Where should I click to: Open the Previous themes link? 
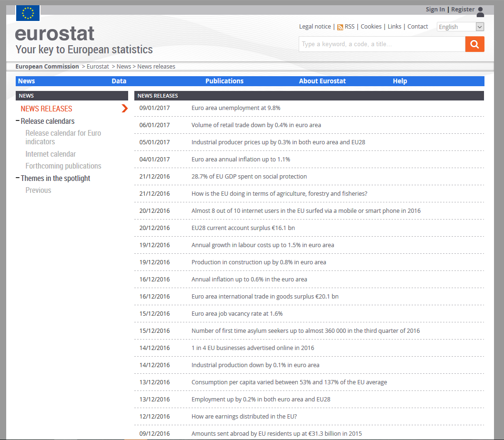pyautogui.click(x=38, y=190)
